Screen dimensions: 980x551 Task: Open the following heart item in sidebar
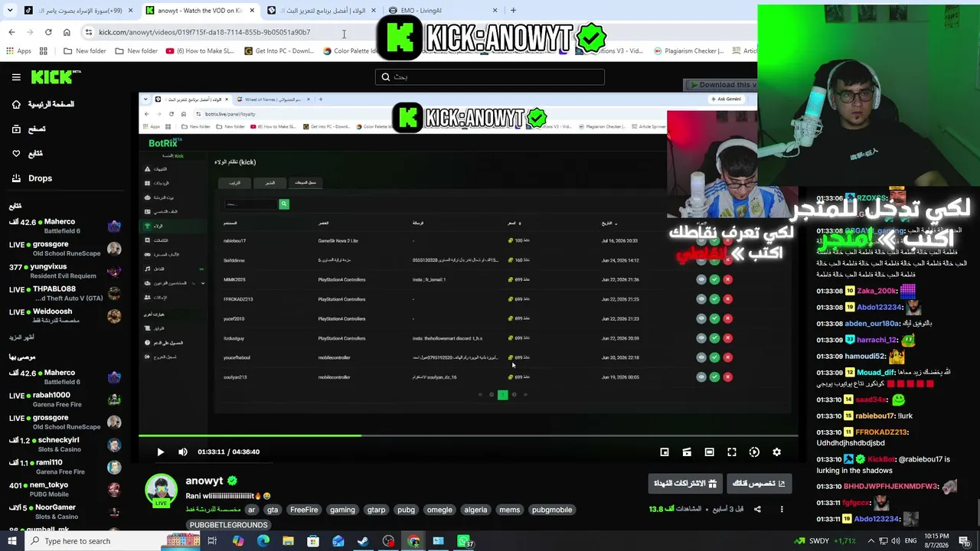(x=27, y=154)
